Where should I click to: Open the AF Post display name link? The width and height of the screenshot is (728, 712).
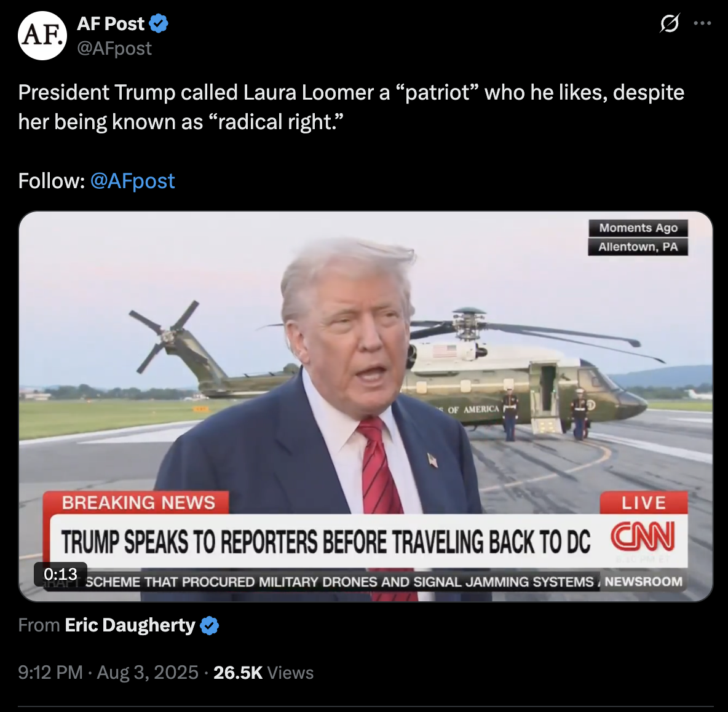click(111, 23)
